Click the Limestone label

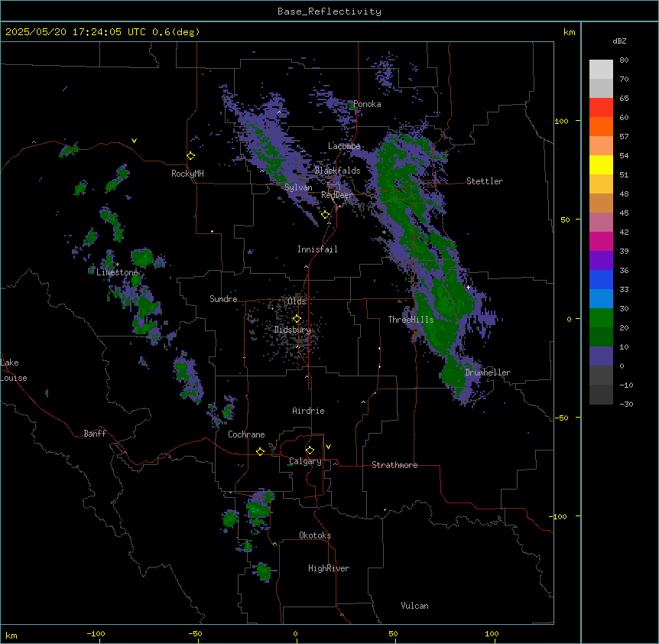pyautogui.click(x=117, y=272)
